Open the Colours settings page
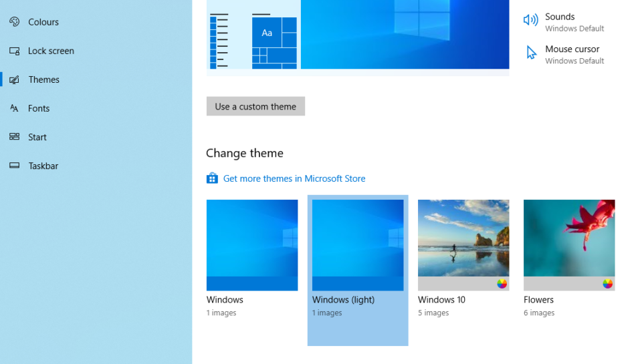642x364 pixels. point(96,22)
